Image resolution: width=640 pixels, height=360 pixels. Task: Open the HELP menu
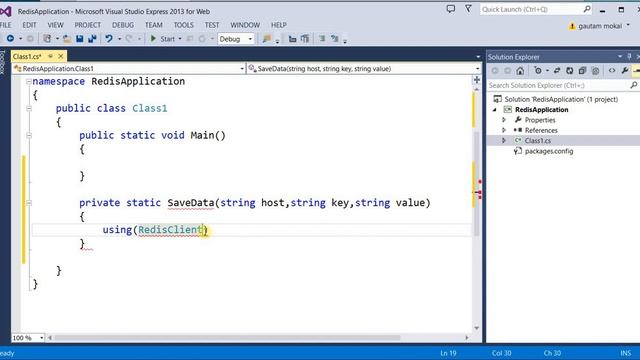pos(279,25)
